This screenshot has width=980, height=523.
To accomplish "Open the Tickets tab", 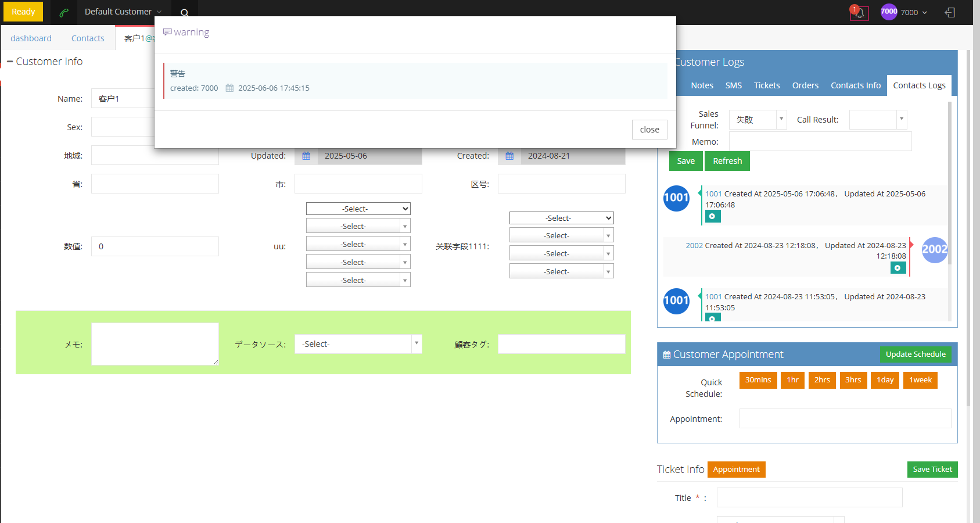I will [767, 85].
